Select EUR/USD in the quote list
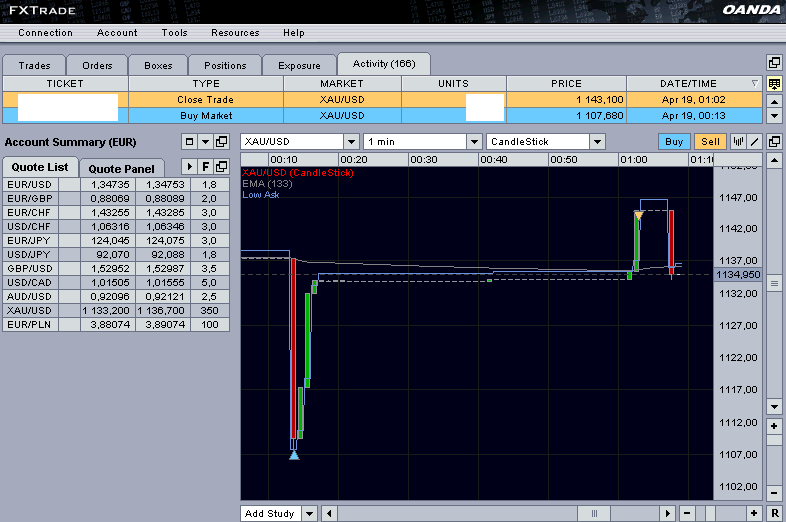The height and width of the screenshot is (522, 786). click(x=116, y=185)
